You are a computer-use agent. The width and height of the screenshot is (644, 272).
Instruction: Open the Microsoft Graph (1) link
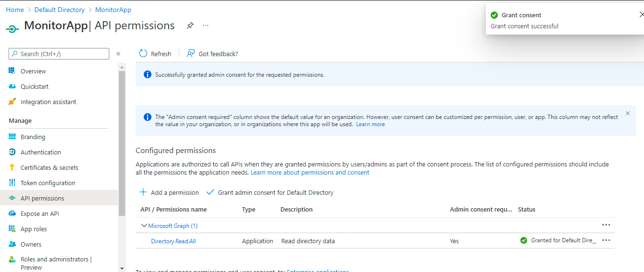pos(173,225)
